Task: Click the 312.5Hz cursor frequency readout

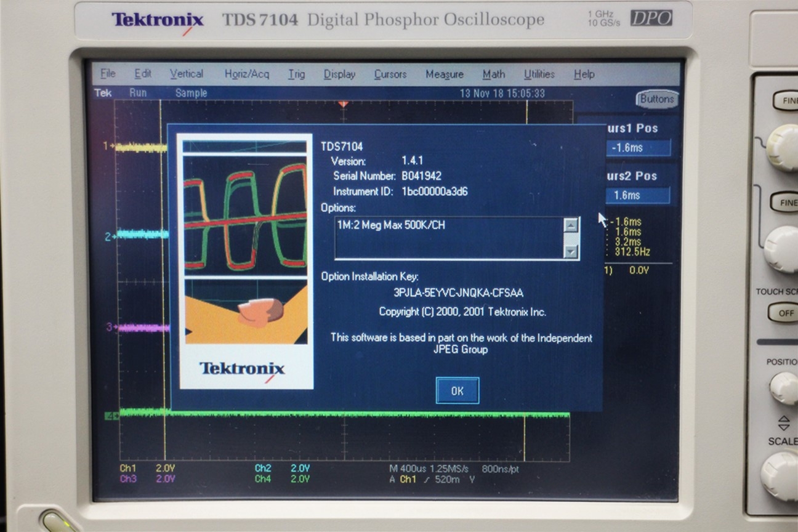Action: pyautogui.click(x=632, y=252)
